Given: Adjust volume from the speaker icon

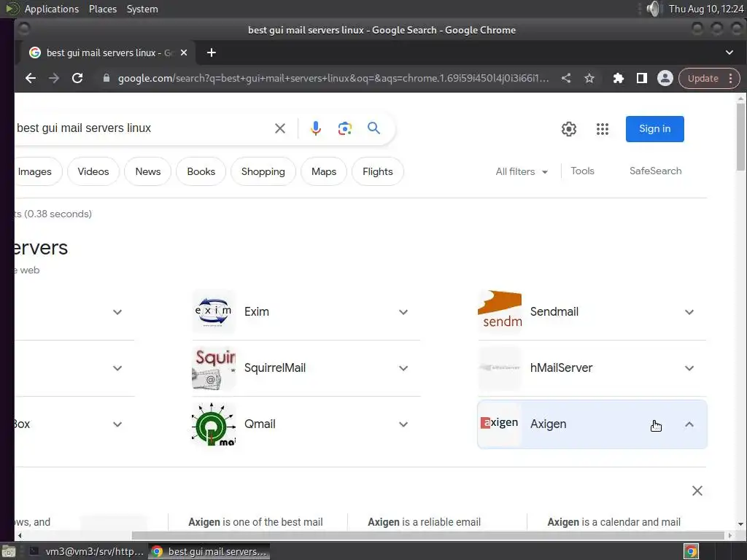Looking at the screenshot, I should [654, 9].
